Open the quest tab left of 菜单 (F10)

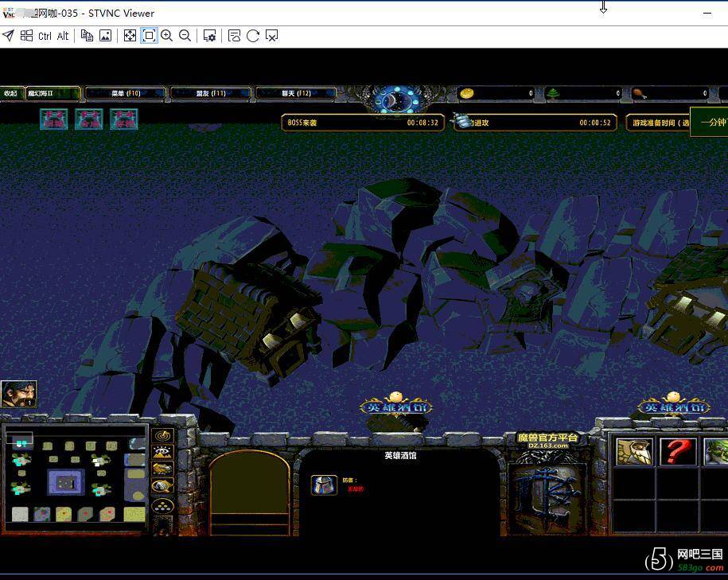[52, 93]
